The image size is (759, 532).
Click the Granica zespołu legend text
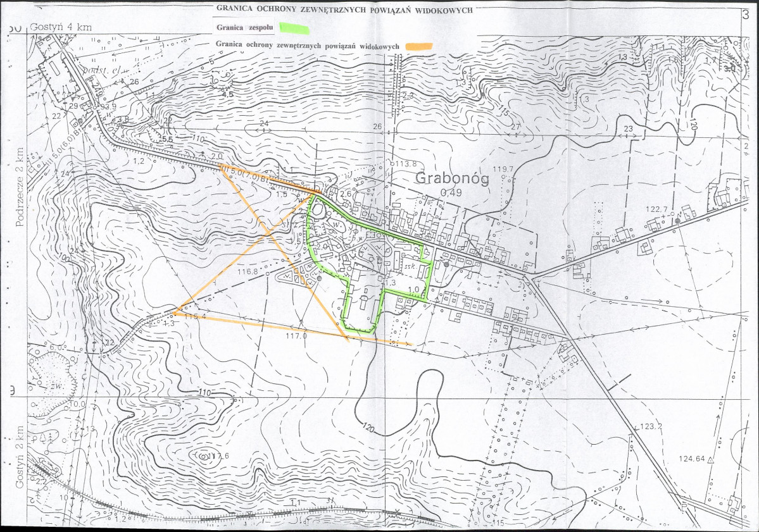point(245,28)
